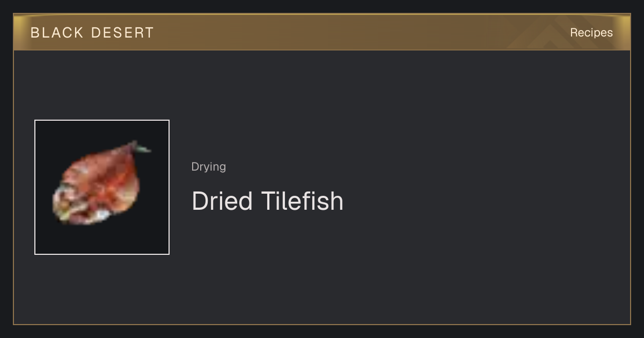The width and height of the screenshot is (644, 338).
Task: Select the Drying category label
Action: [209, 167]
